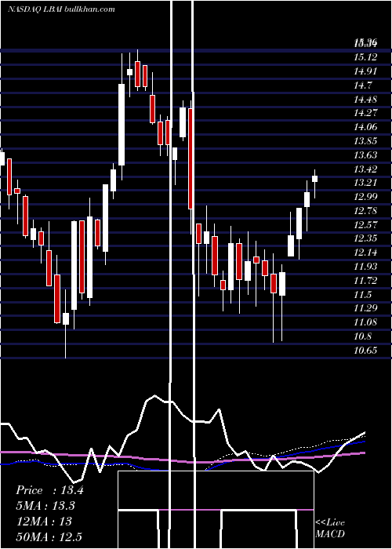Select the long red candle dropping from 14.27
This screenshot has height=549, width=392.
tap(191, 158)
